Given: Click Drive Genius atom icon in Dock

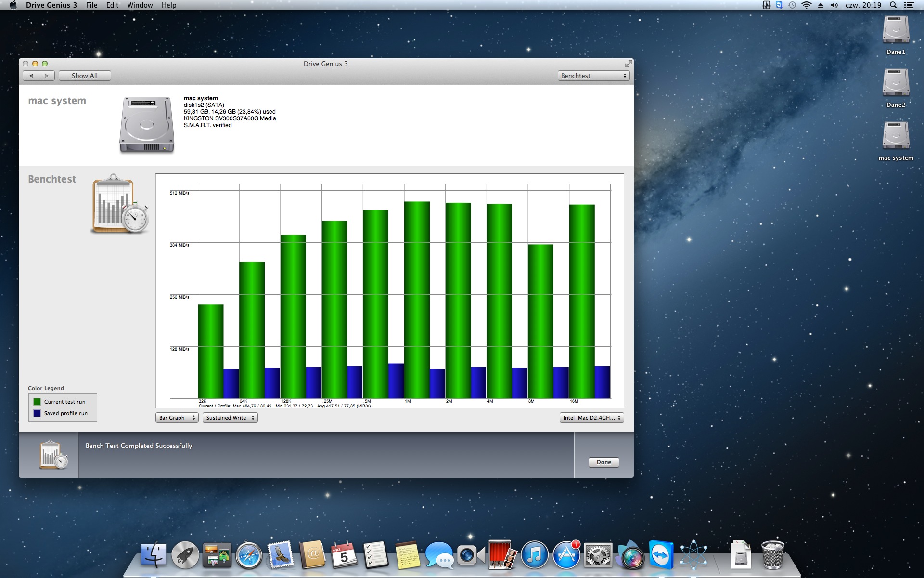Looking at the screenshot, I should [x=693, y=555].
